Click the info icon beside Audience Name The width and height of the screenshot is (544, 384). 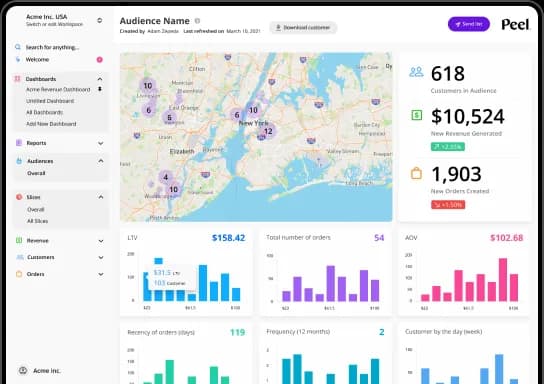pyautogui.click(x=197, y=21)
